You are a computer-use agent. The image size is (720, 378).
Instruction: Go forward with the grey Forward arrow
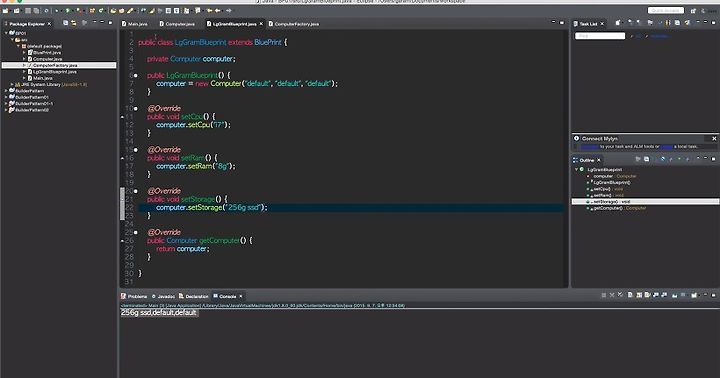pos(229,11)
